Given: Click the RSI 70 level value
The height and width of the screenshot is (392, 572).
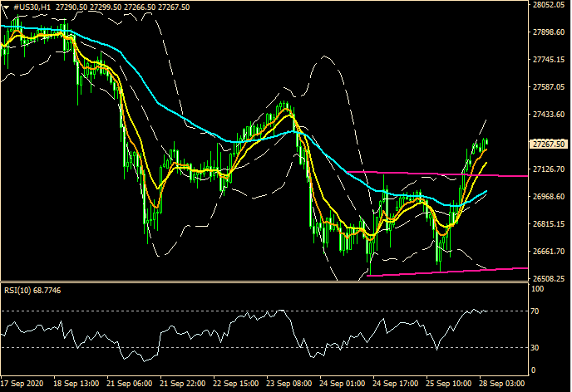Looking at the screenshot, I should tap(536, 311).
